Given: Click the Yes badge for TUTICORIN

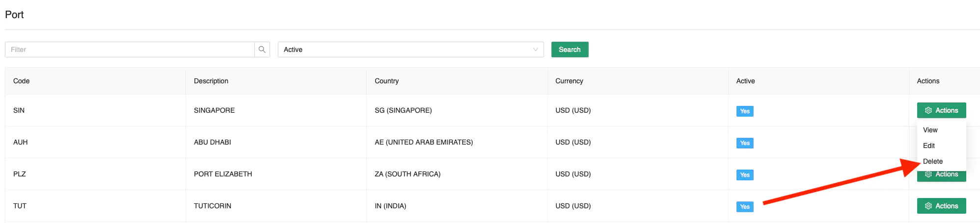Looking at the screenshot, I should pos(745,207).
